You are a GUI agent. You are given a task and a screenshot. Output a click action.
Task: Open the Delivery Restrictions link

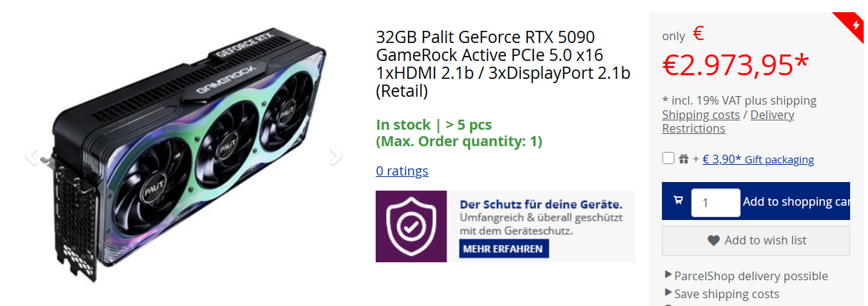(x=728, y=122)
